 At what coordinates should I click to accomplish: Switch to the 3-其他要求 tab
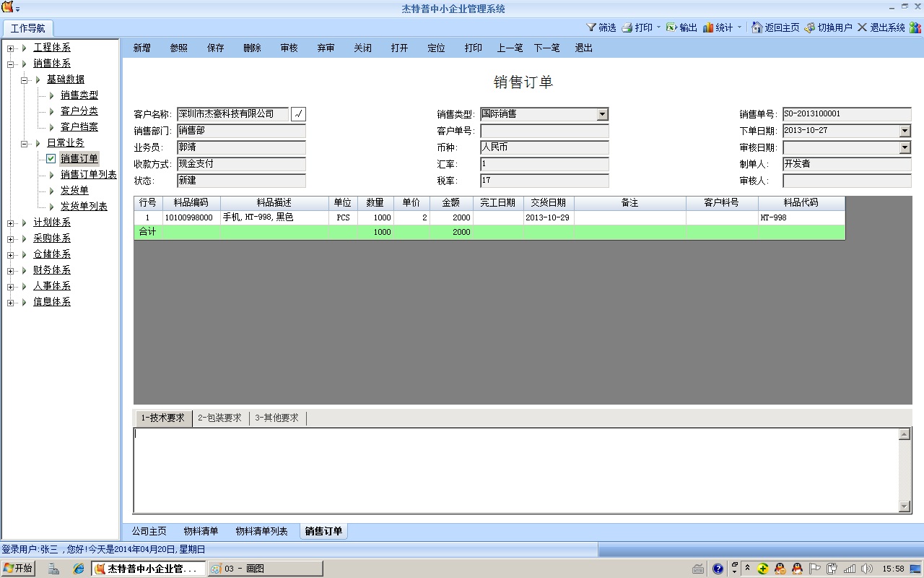coord(277,418)
